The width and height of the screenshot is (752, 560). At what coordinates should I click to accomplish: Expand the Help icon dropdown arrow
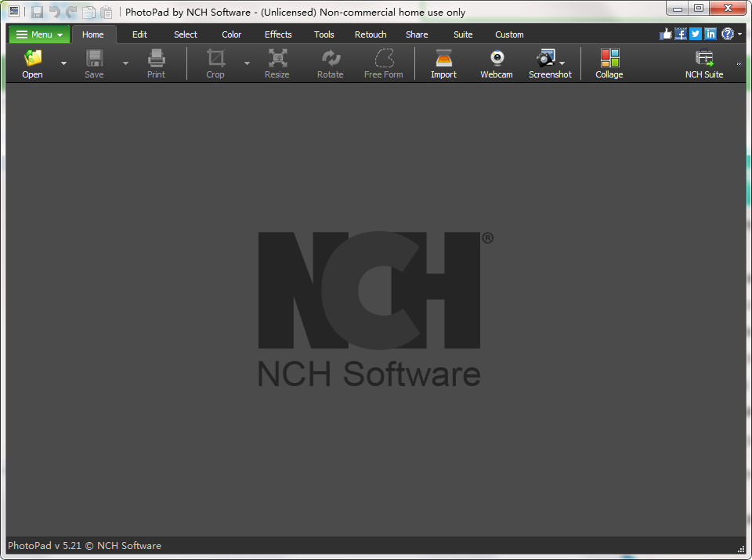click(x=740, y=34)
